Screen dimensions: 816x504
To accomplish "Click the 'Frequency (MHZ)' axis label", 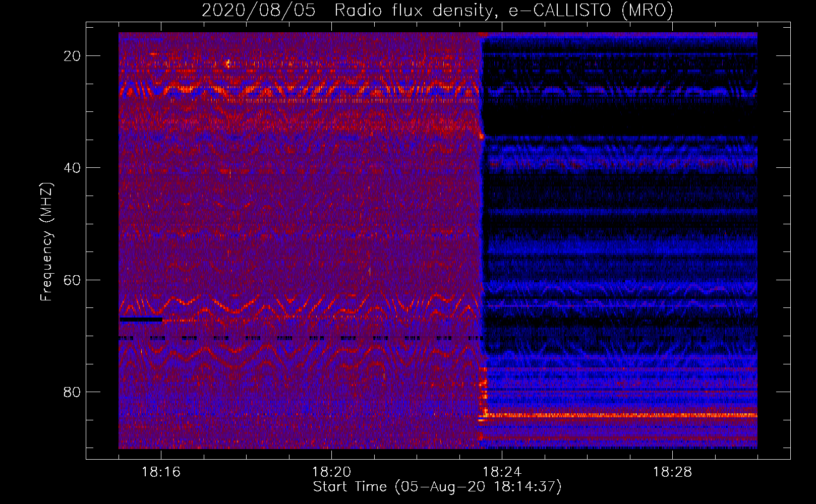I will [x=46, y=242].
